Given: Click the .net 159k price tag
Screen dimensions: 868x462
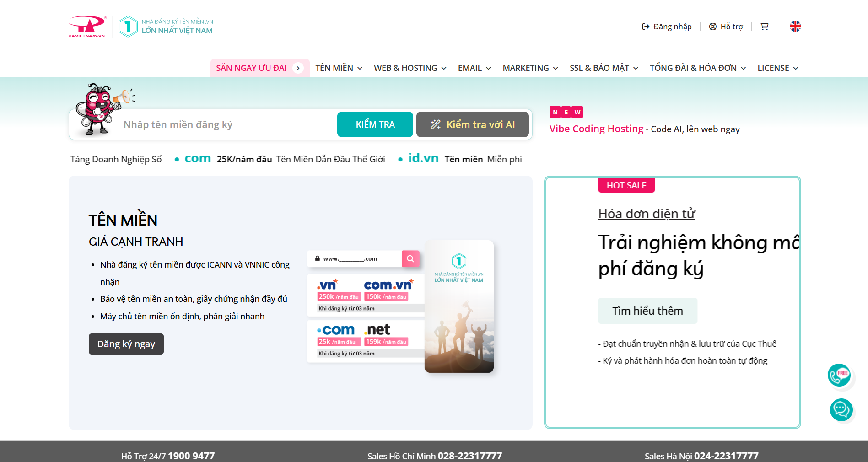Looking at the screenshot, I should click(386, 342).
